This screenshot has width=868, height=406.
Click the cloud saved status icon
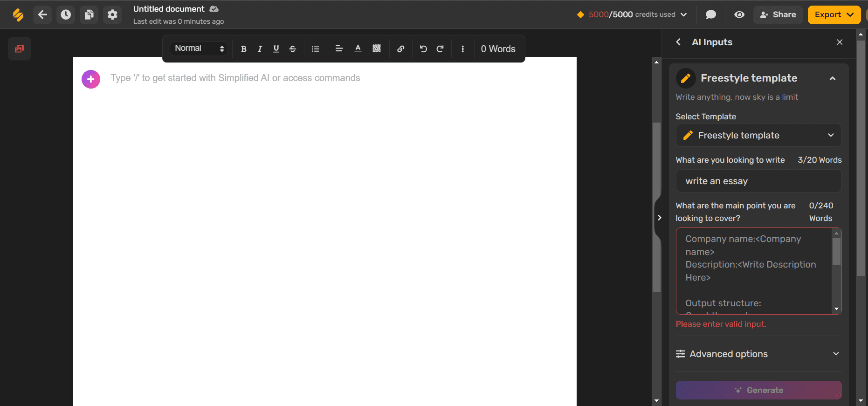click(214, 9)
